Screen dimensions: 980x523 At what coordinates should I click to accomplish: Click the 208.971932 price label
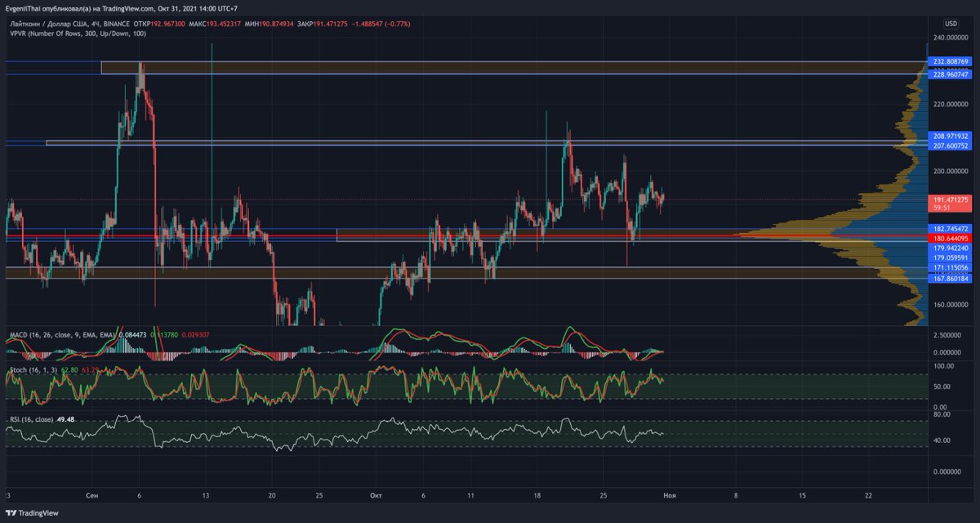951,136
